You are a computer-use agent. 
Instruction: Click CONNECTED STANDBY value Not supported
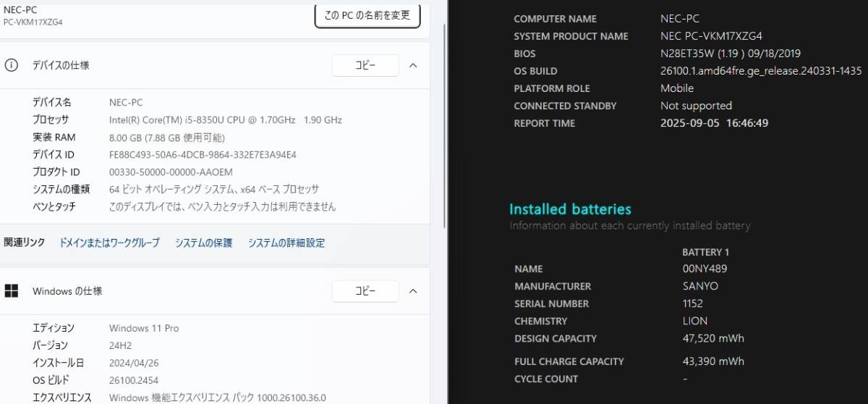coord(696,106)
